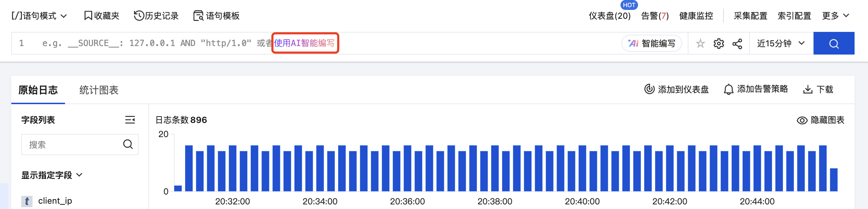Click the 添加到仪表盘 gauge icon
868x209 pixels.
tap(649, 89)
